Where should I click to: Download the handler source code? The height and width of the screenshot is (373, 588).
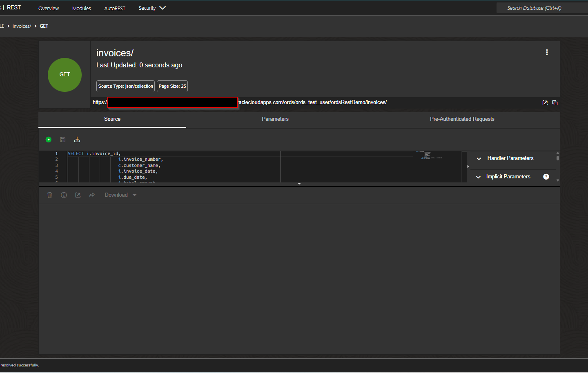click(x=77, y=139)
